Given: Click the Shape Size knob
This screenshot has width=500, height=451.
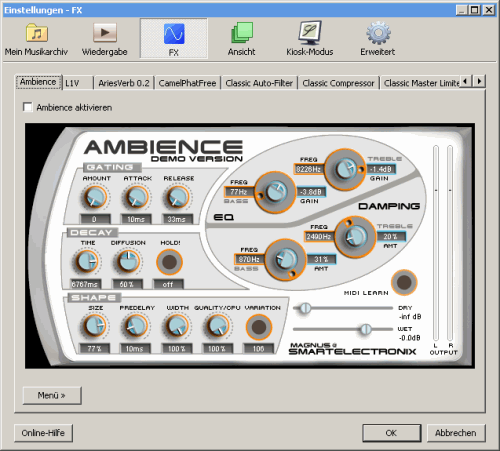Looking at the screenshot, I should [94, 326].
